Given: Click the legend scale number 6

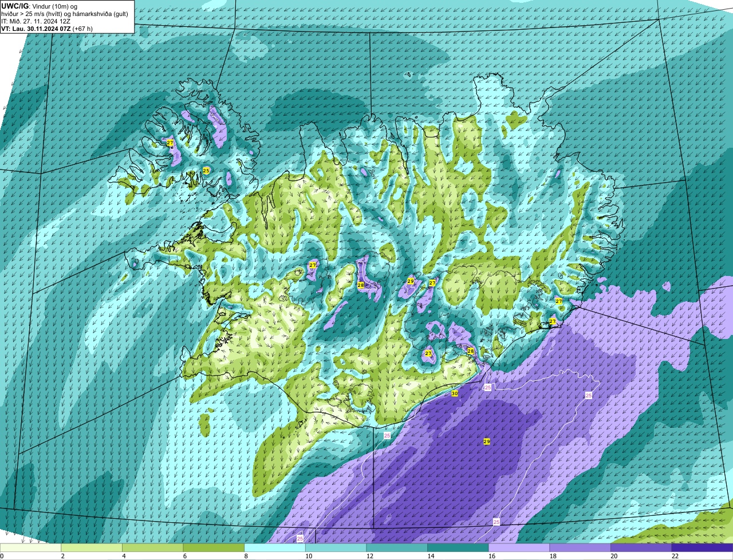Looking at the screenshot, I should (x=185, y=556).
